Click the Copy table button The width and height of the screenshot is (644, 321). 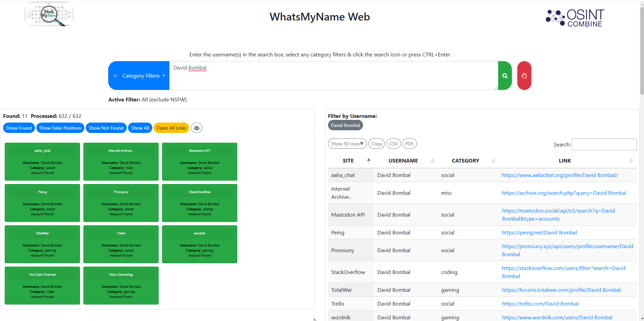point(376,144)
